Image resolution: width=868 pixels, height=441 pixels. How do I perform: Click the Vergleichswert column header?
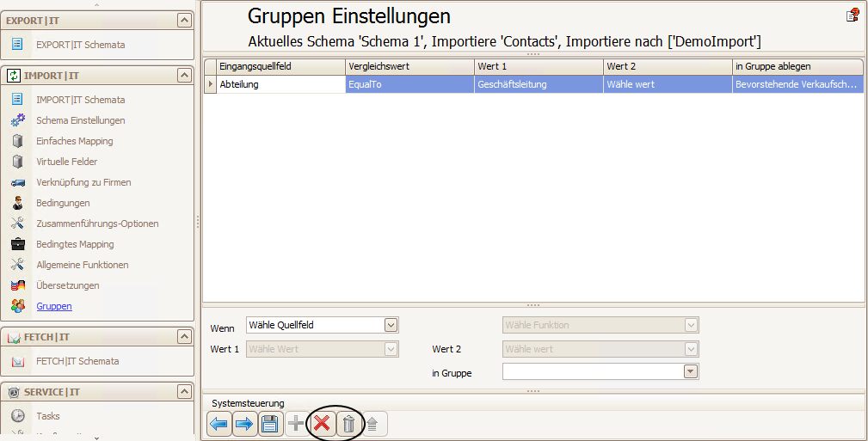[409, 66]
